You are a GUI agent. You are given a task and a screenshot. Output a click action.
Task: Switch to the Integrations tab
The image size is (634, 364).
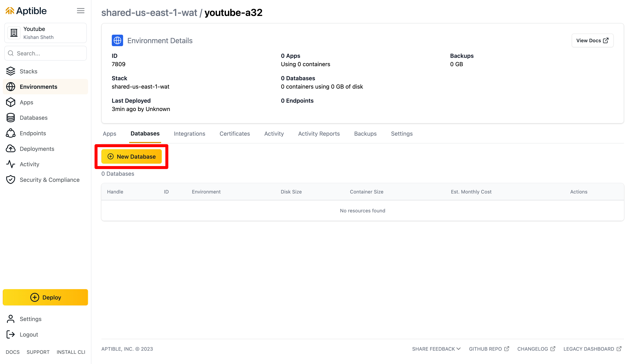pos(189,134)
